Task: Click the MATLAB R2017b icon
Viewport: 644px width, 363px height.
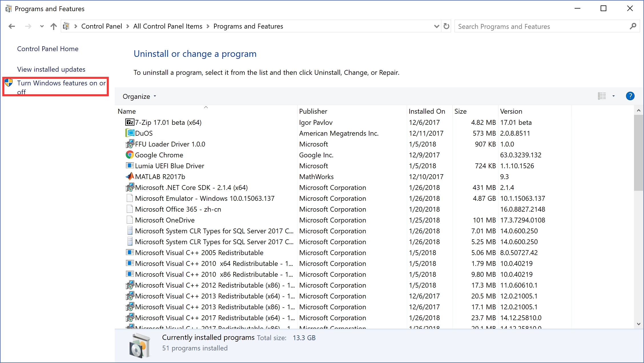Action: click(x=130, y=177)
